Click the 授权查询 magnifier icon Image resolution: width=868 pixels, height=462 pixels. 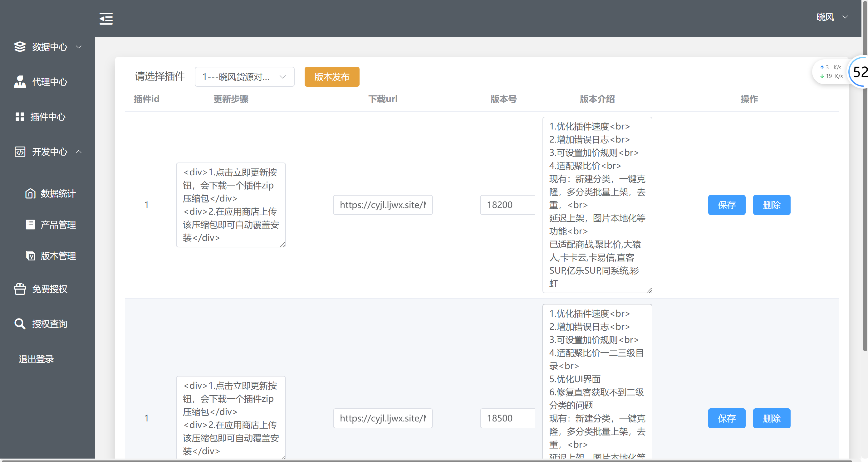tap(20, 323)
